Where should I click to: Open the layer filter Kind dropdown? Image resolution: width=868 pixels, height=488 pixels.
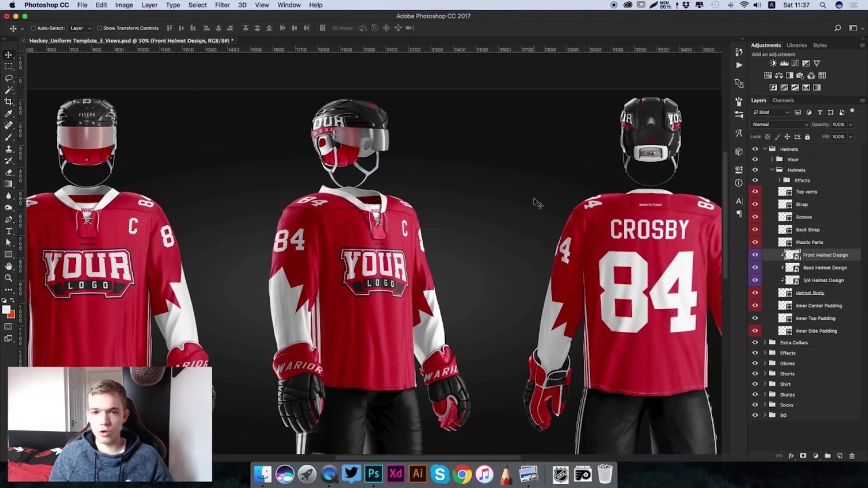[x=771, y=112]
